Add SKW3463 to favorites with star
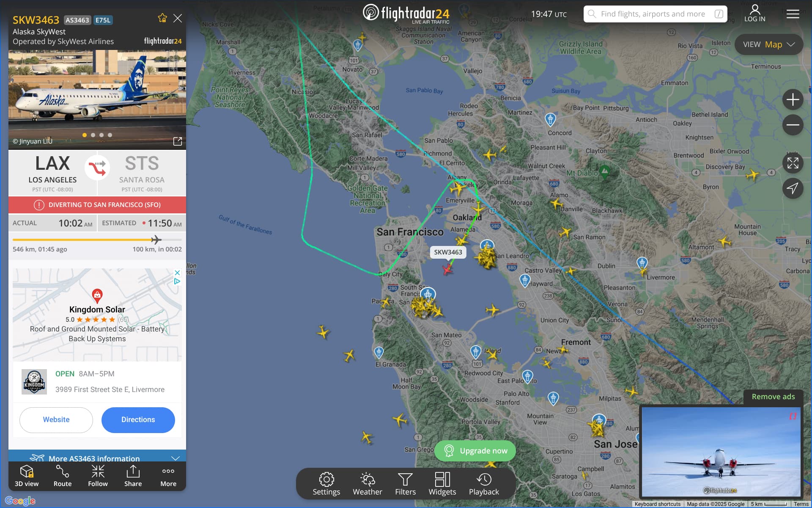Viewport: 812px width, 508px height. pos(162,18)
